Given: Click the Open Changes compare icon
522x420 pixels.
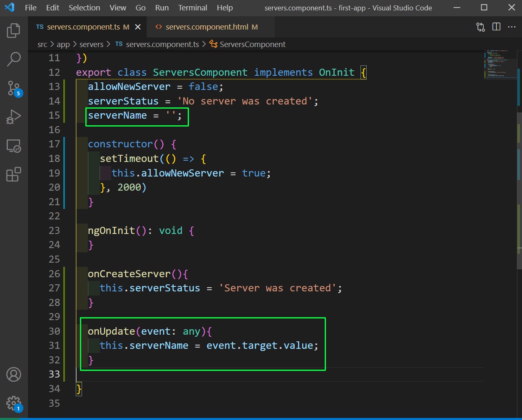Looking at the screenshot, I should (480, 27).
